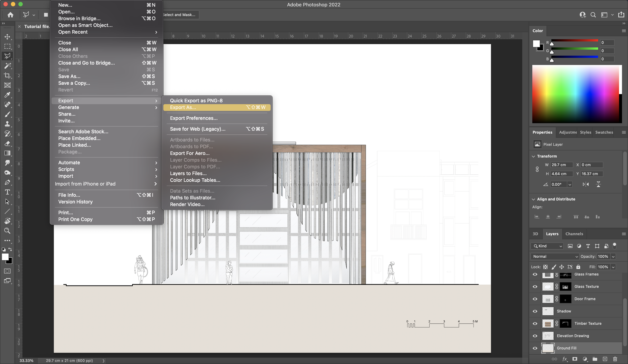628x364 pixels.
Task: Open the blending mode dropdown Normal
Action: pyautogui.click(x=555, y=256)
